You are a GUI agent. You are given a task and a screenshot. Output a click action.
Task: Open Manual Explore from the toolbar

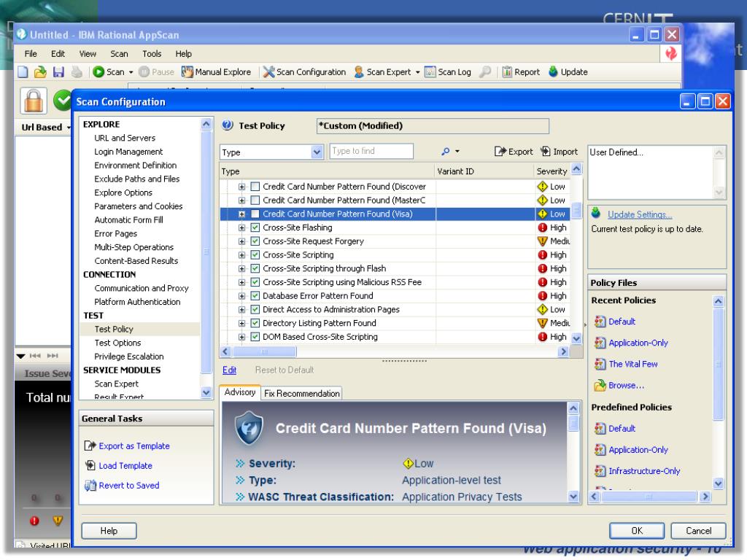(x=216, y=72)
